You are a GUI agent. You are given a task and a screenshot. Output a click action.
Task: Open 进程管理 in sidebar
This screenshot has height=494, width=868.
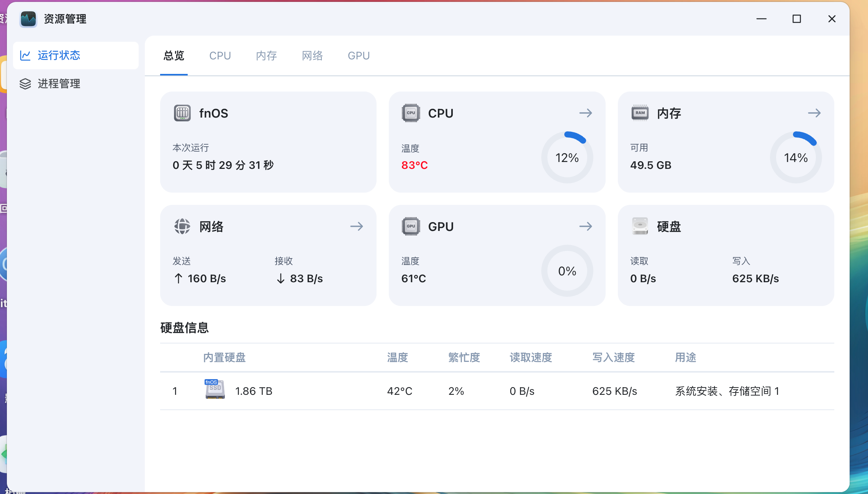pos(59,84)
